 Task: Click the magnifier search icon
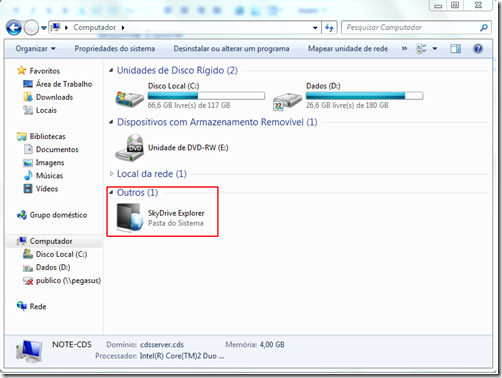484,28
